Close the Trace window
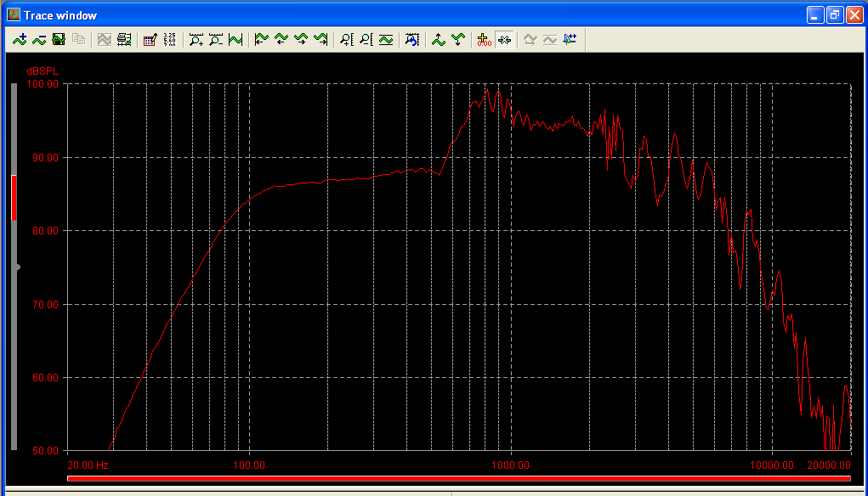This screenshot has height=496, width=868. point(854,15)
